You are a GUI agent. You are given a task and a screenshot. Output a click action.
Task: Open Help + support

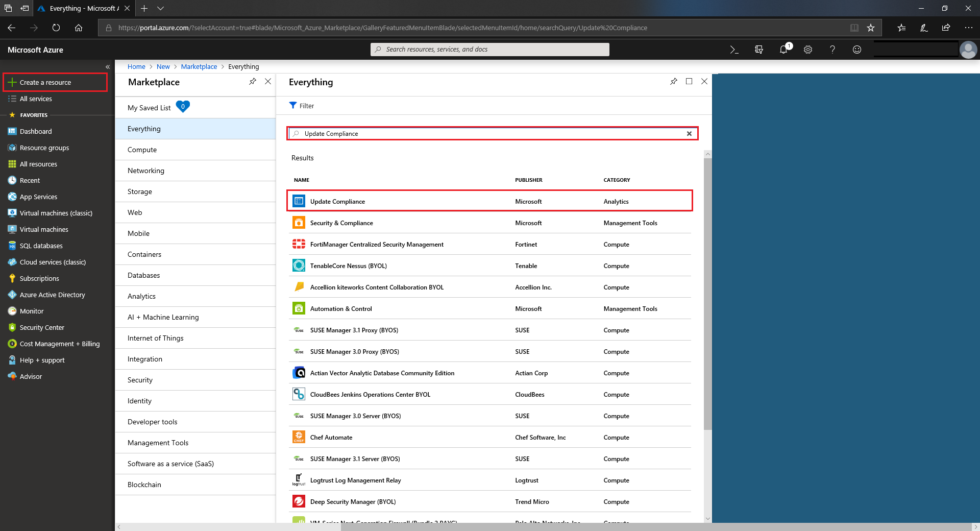(42, 360)
